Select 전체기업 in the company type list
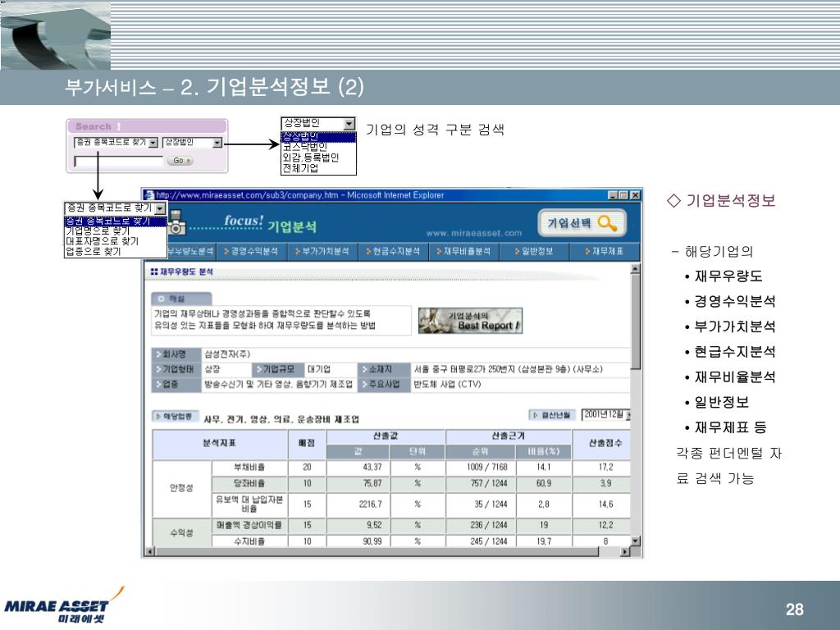This screenshot has height=630, width=840. coord(319,167)
